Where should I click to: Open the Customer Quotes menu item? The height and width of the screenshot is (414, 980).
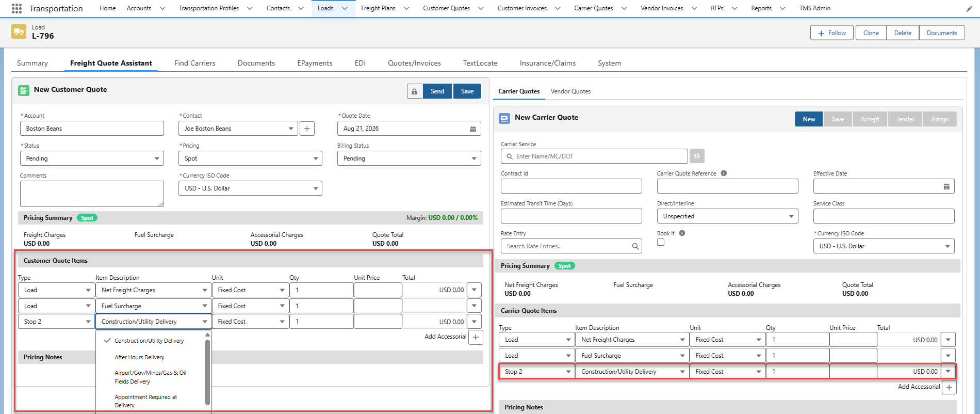tap(446, 8)
